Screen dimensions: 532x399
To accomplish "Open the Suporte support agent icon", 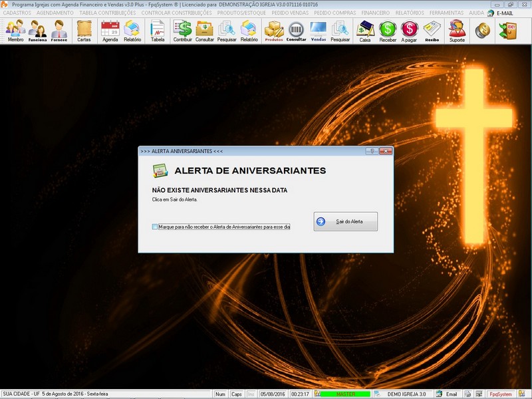I will tap(457, 31).
